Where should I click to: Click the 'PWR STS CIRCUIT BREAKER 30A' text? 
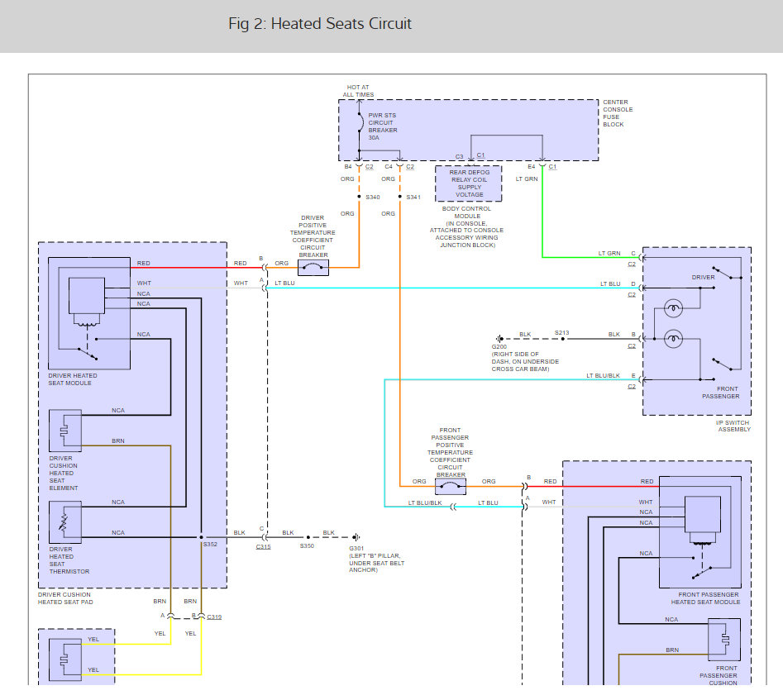(x=383, y=126)
